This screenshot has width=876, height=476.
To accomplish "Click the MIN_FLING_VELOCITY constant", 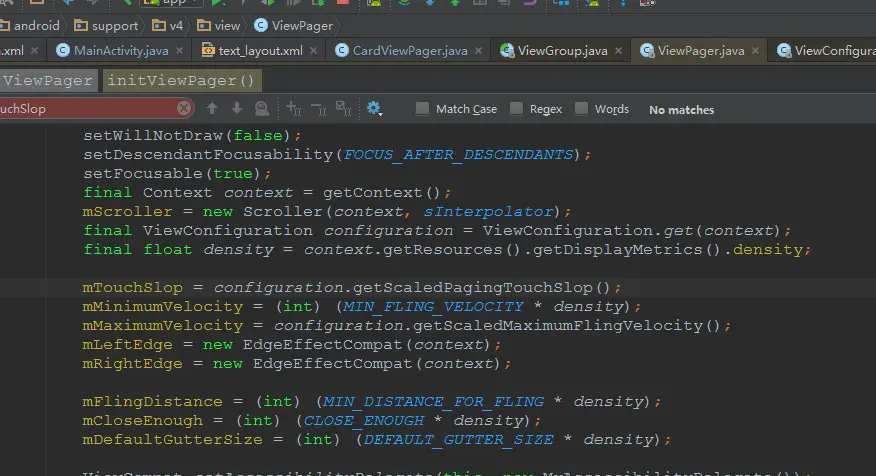I will (x=433, y=307).
